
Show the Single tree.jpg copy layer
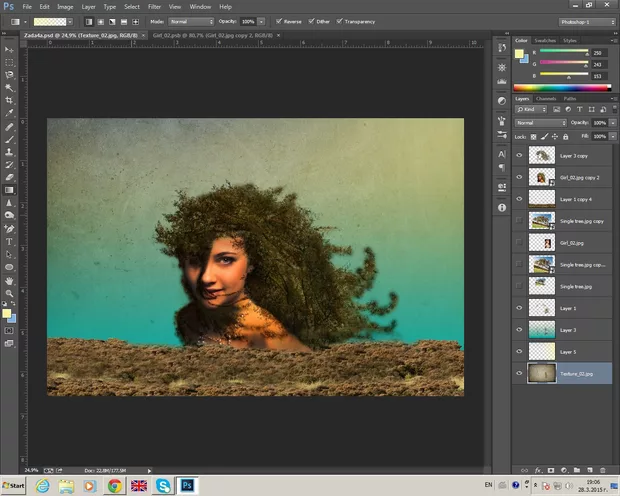click(518, 219)
